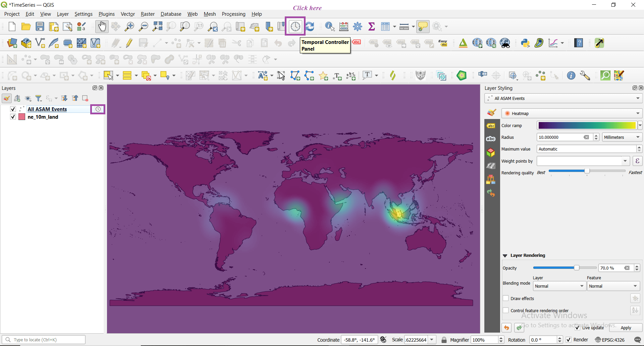Click the 'Click here' link
The image size is (644, 346).
(x=307, y=7)
